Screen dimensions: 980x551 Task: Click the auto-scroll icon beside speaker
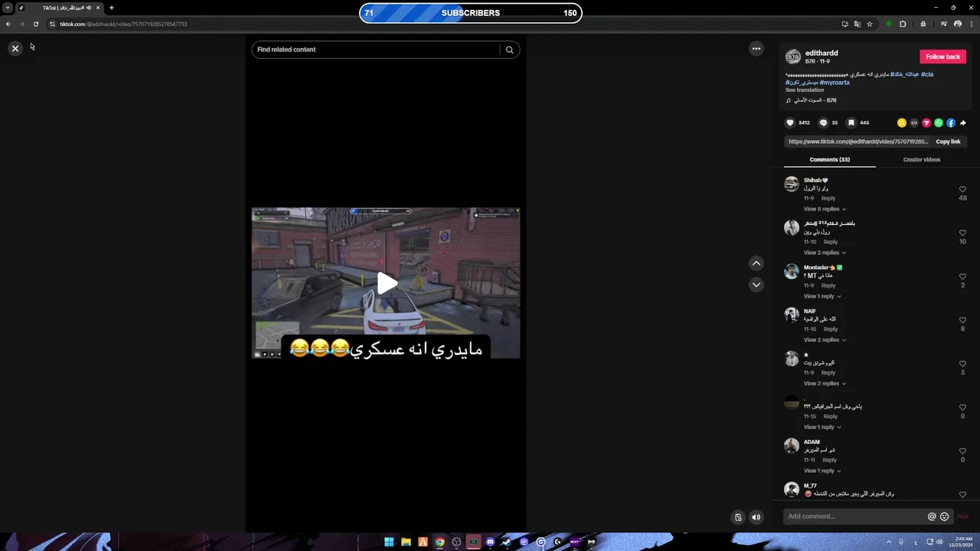tap(738, 517)
